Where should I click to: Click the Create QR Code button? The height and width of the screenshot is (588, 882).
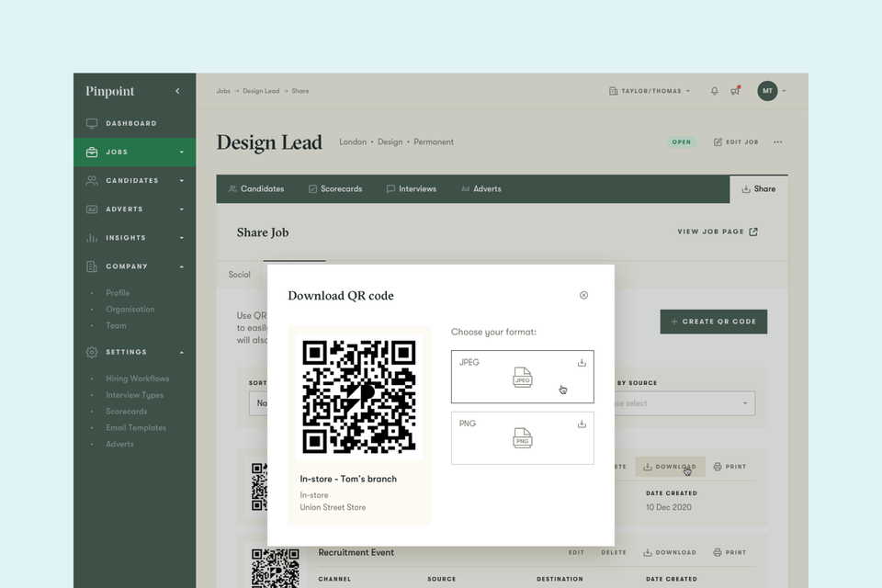(x=714, y=322)
